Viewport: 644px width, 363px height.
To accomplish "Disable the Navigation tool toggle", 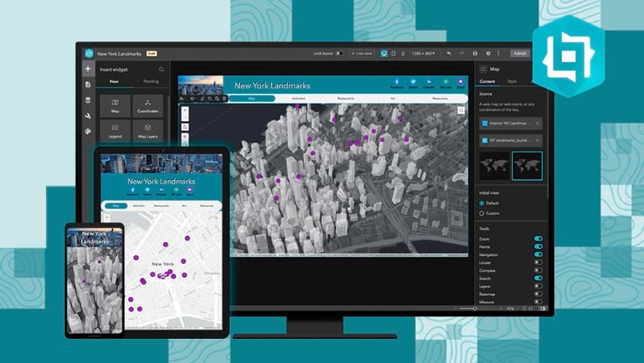I will 538,254.
